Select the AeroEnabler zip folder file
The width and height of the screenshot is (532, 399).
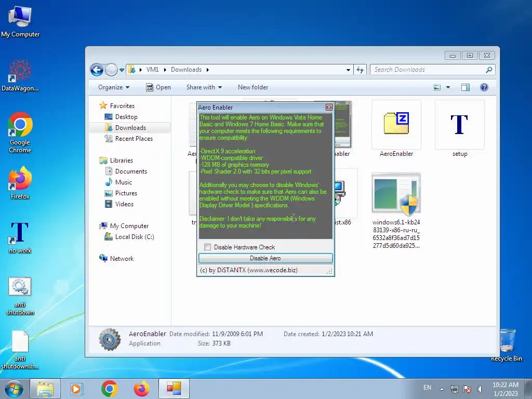point(396,129)
